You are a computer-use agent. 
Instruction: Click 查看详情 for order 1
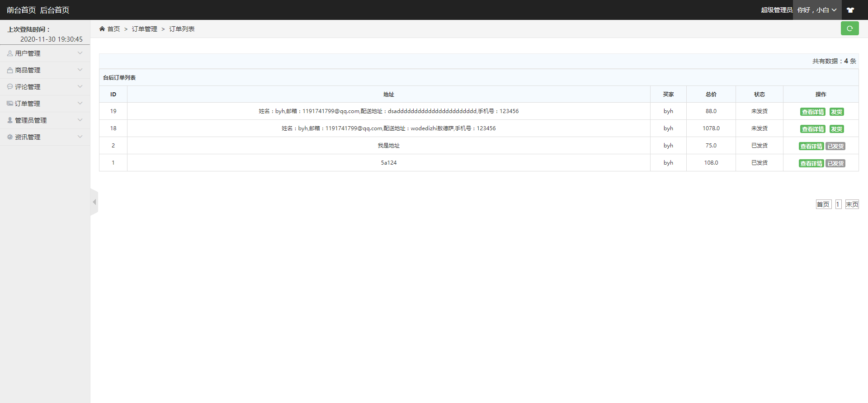pos(811,163)
